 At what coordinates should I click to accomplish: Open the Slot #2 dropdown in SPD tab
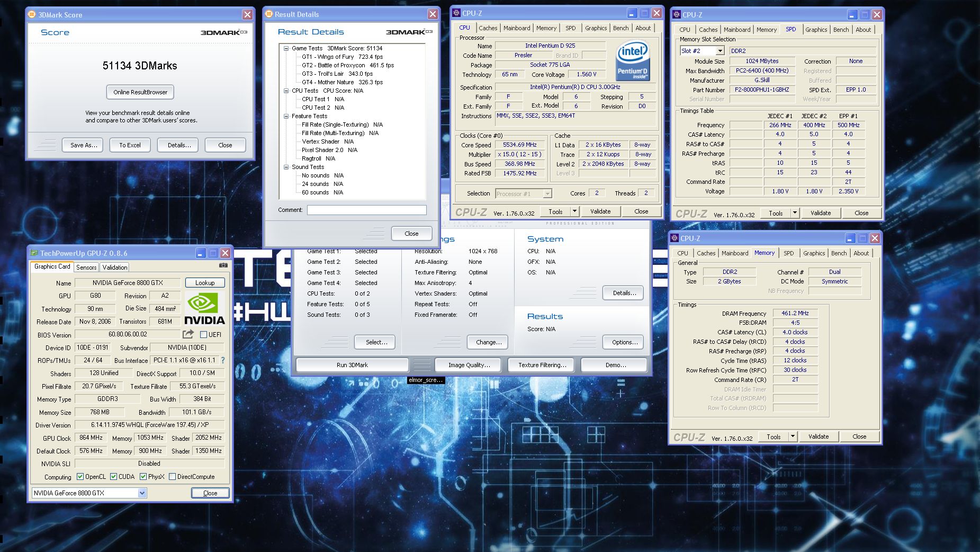pos(720,51)
